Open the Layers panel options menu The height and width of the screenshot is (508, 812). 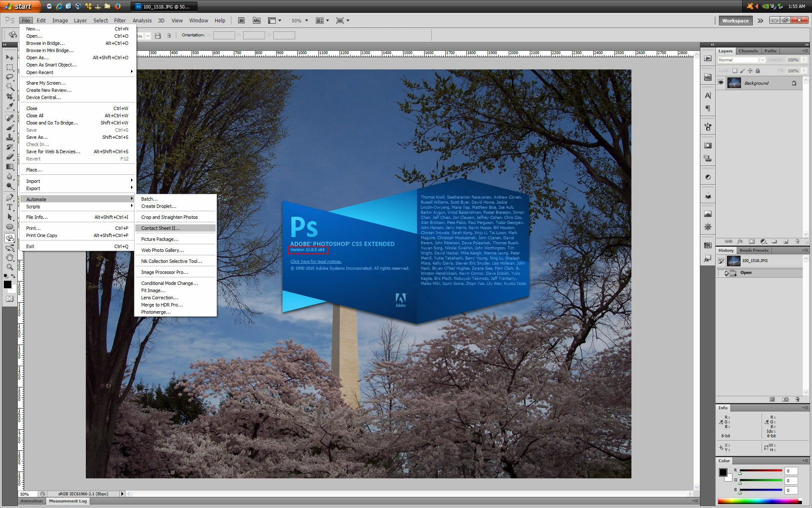point(805,51)
